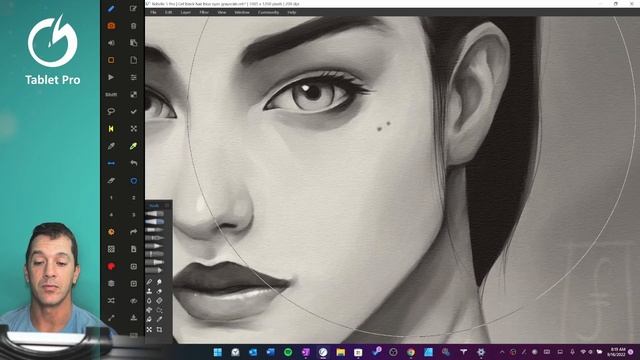Image resolution: width=640 pixels, height=360 pixels.
Task: Open Spotify from the taskbar
Action: [x=288, y=352]
